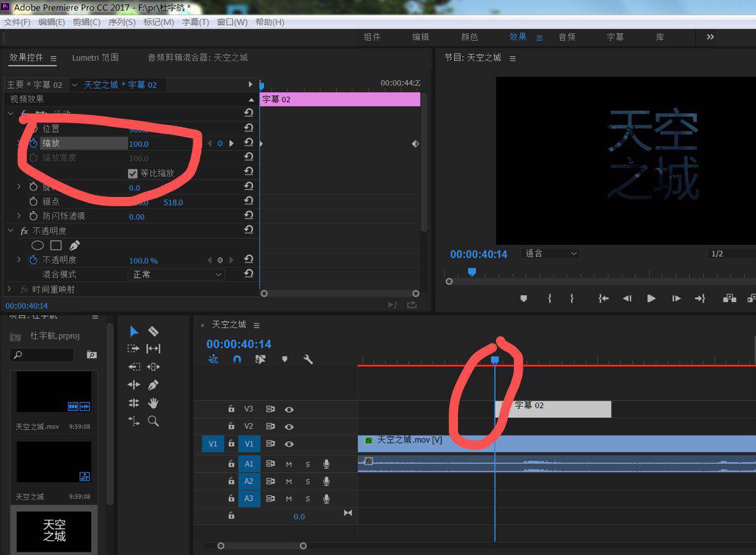Open the 字幕(T) menu

pos(195,22)
